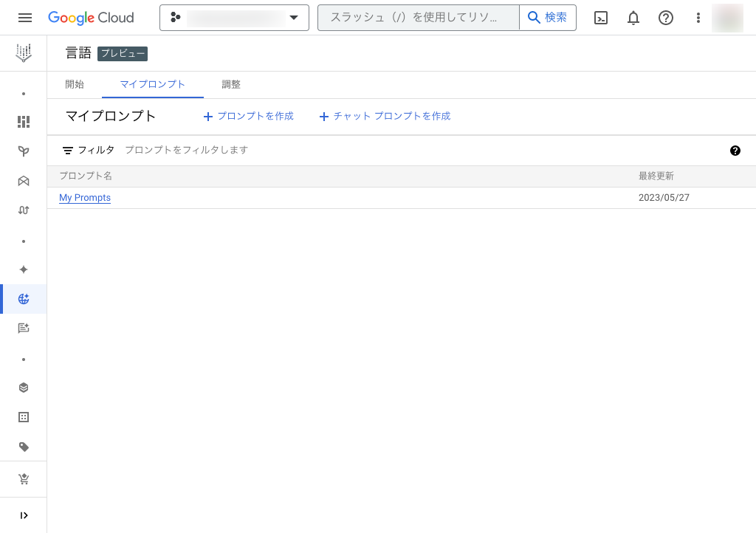Click プロンプトを作成 to create a prompt
The image size is (756, 533).
click(x=248, y=116)
